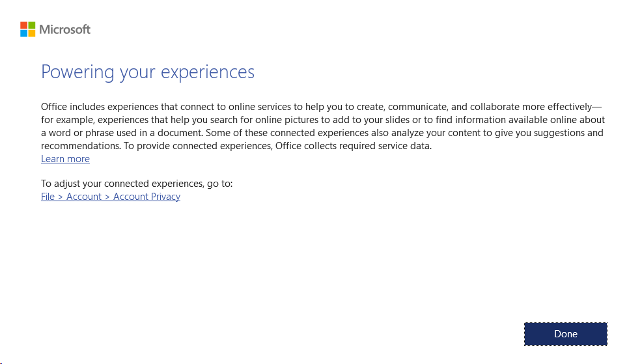Click the Microsoft wordmark text

[64, 29]
